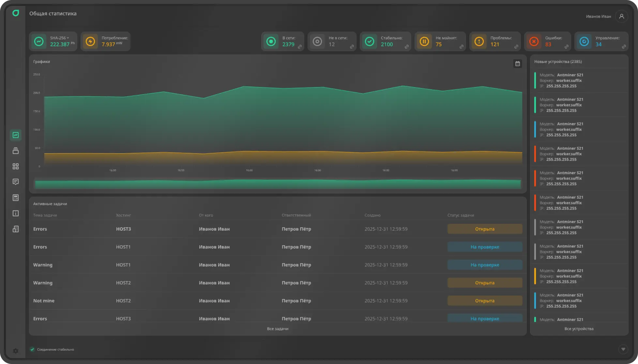
Task: Open the statistics chart sidebar icon
Action: click(x=16, y=135)
